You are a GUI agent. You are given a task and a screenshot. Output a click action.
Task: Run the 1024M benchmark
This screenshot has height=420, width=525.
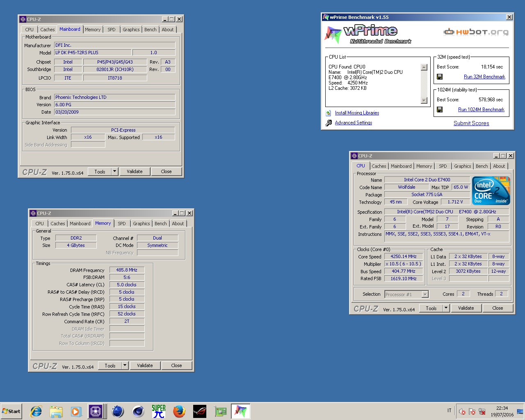click(481, 110)
